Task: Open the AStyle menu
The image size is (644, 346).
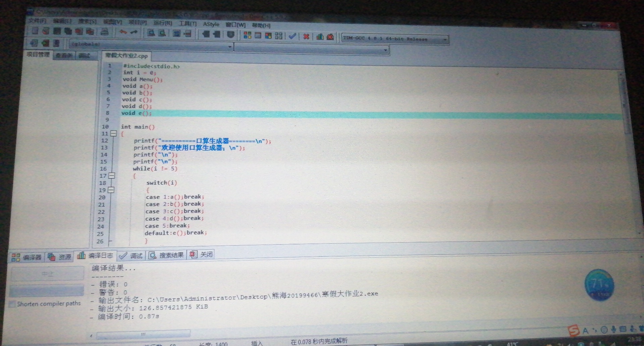Action: point(211,24)
